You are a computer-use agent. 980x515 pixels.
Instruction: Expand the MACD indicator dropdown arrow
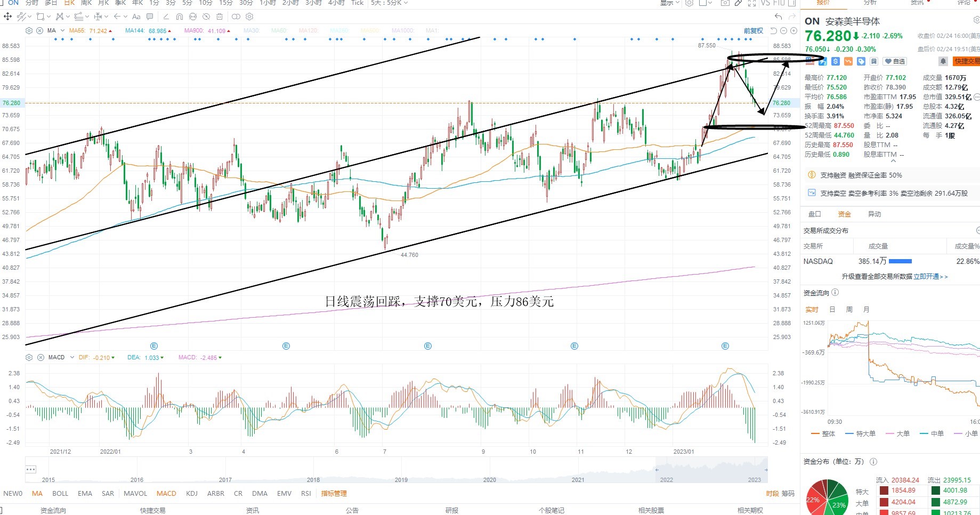tap(72, 357)
